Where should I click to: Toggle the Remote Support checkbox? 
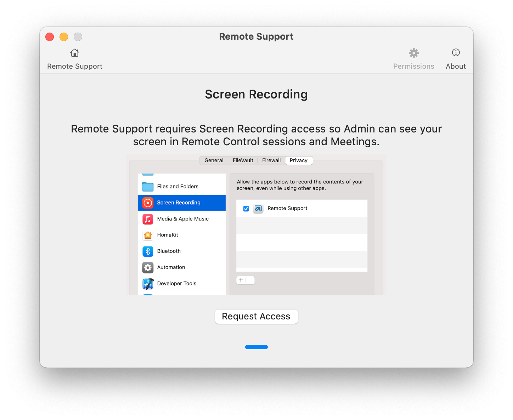tap(246, 209)
